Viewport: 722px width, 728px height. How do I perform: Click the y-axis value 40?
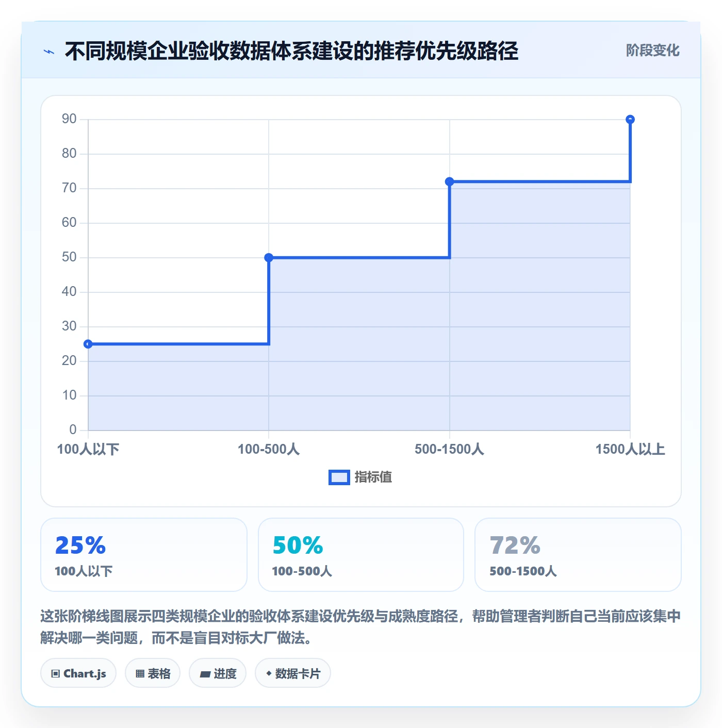tap(69, 292)
